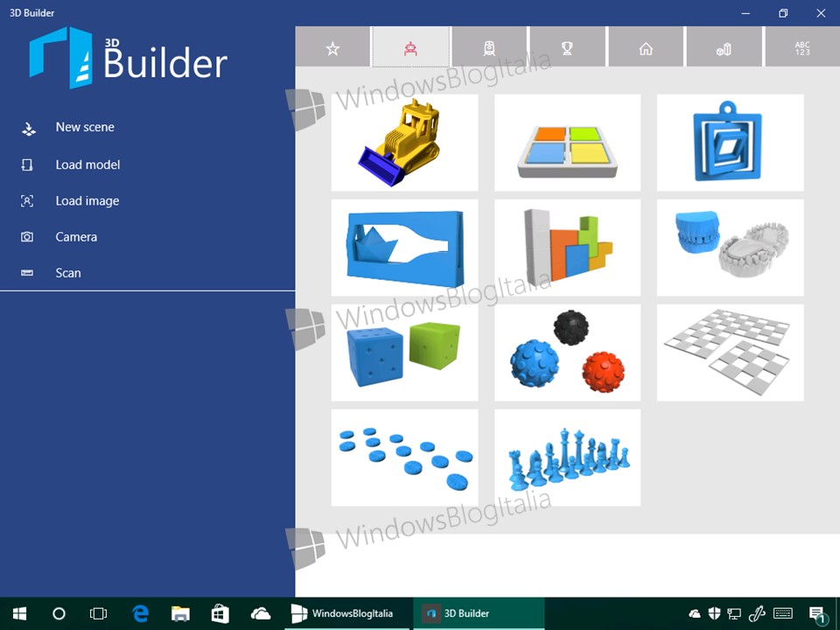
Task: Click the New scene icon
Action: [28, 129]
